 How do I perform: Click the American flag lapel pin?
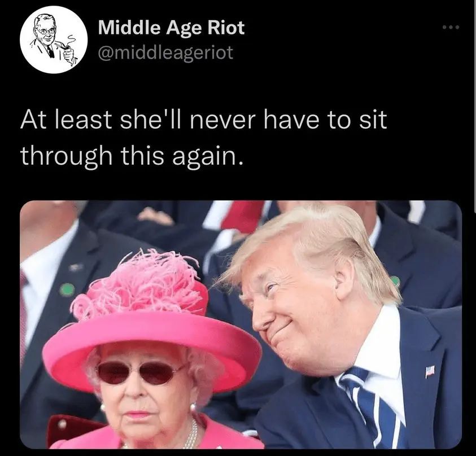pos(430,371)
